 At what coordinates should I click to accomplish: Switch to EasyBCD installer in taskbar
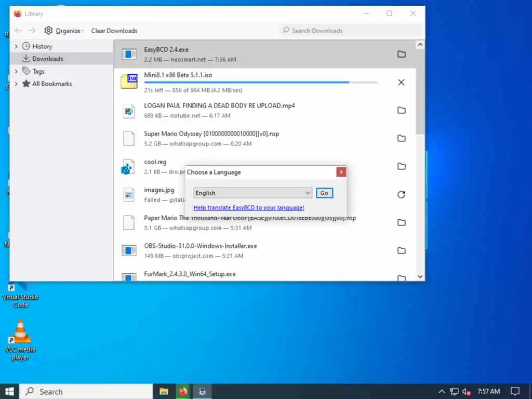[203, 392]
